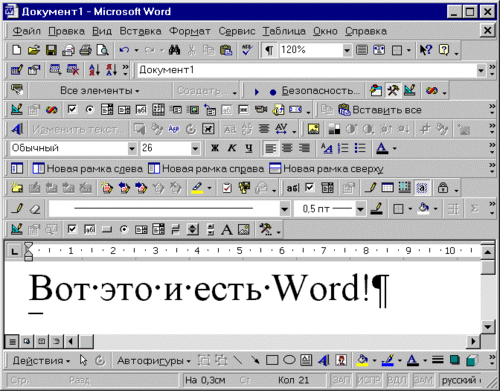Click the New document icon

coord(16,50)
